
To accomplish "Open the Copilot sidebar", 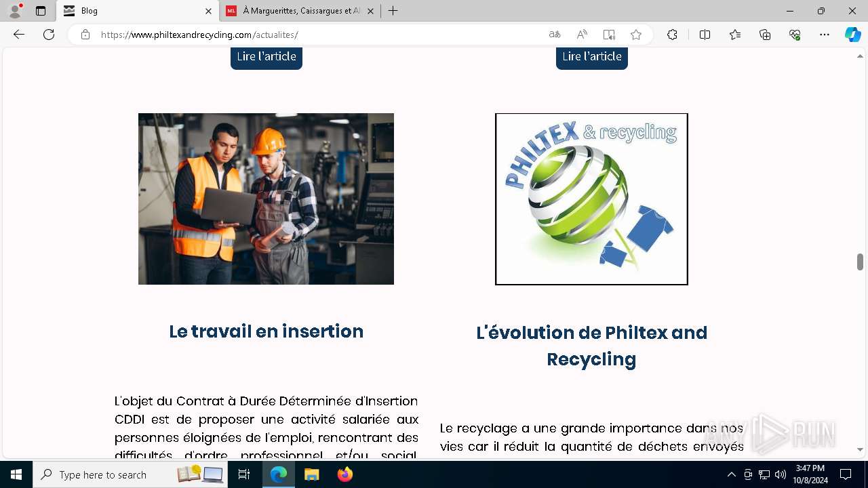I will [852, 35].
